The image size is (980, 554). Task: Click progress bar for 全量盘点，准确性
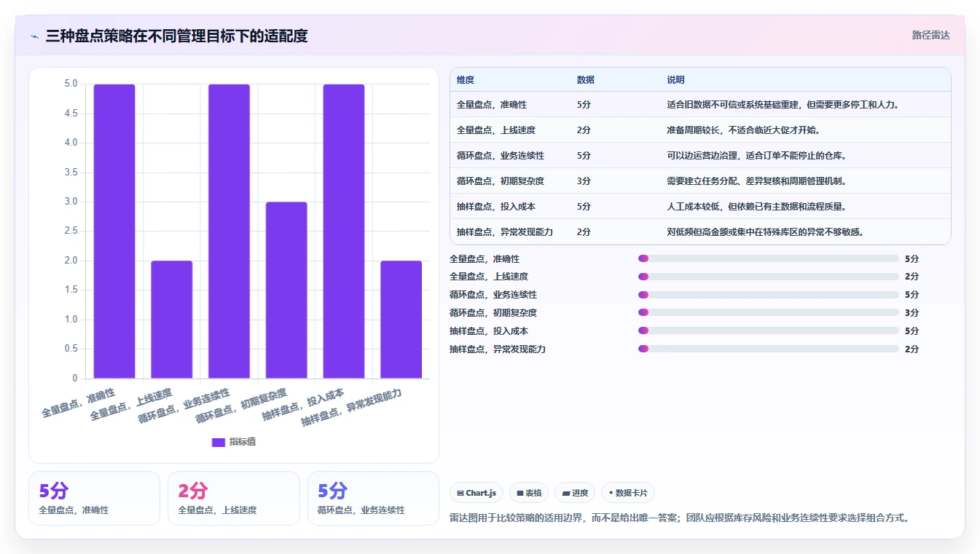pos(769,258)
